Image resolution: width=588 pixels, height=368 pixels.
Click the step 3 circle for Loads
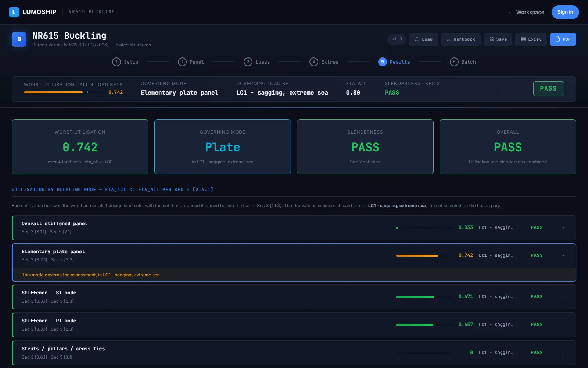248,62
